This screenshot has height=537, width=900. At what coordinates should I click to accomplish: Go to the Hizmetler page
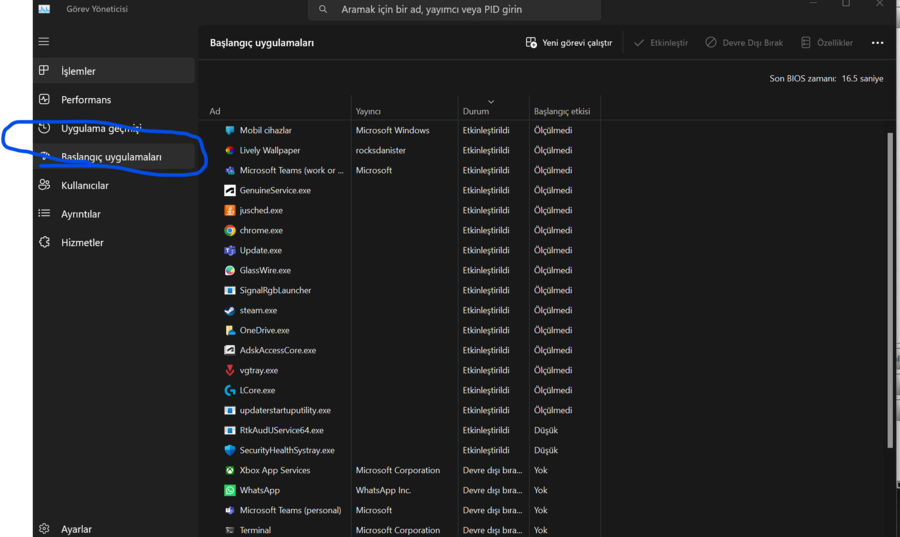click(82, 243)
